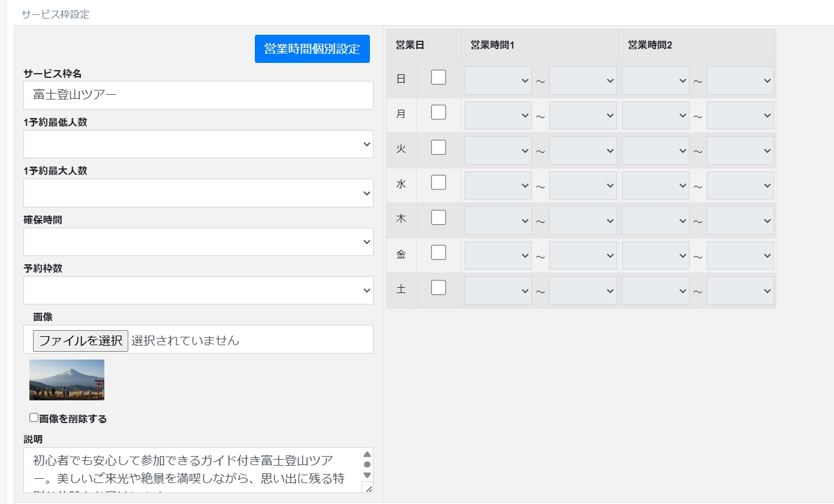Open the 営業時間個別設定 button
This screenshot has height=504, width=834.
[x=312, y=49]
